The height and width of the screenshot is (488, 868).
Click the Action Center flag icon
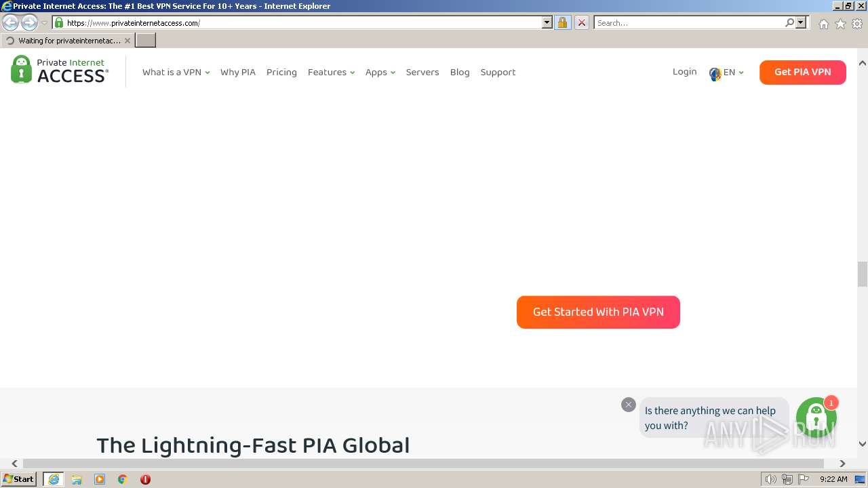click(x=804, y=479)
